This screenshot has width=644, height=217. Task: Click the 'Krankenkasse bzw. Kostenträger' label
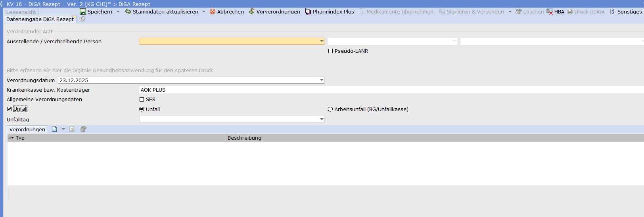[48, 90]
